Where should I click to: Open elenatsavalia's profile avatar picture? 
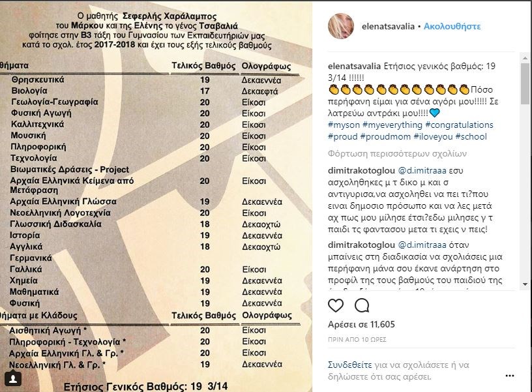[340, 26]
